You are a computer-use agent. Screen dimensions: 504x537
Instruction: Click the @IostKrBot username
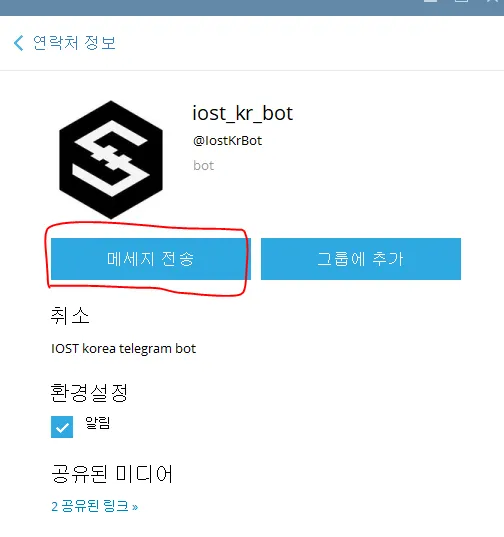pyautogui.click(x=227, y=141)
